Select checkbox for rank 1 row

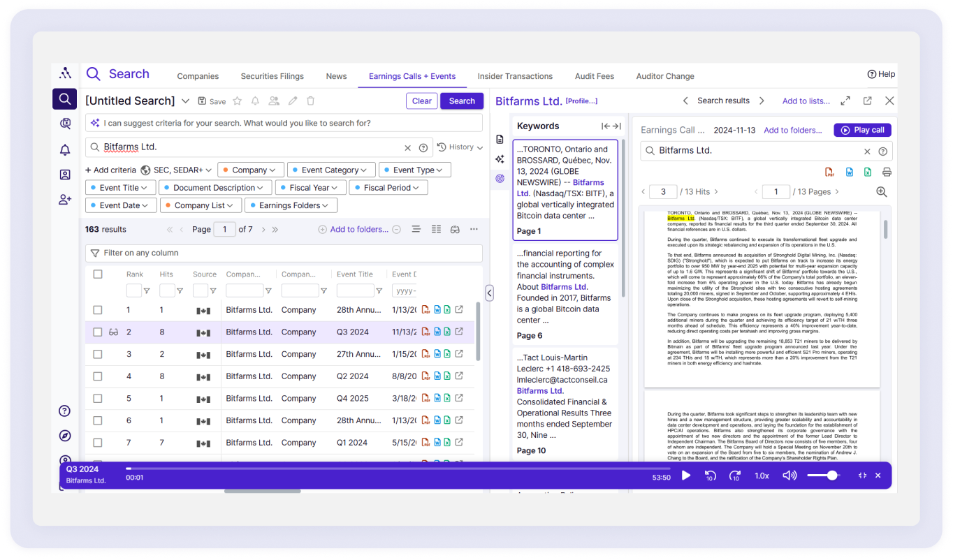tap(98, 310)
